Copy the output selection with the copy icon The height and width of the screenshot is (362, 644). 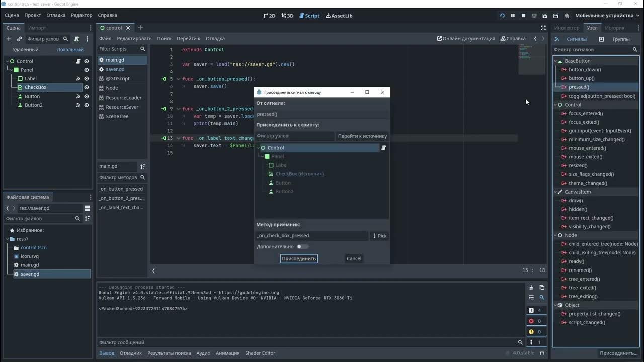[x=542, y=288]
